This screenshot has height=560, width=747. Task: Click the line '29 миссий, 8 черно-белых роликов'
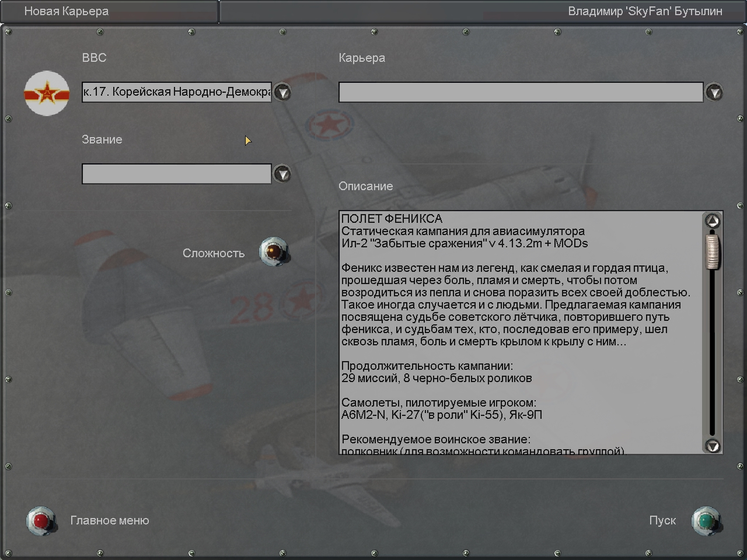(x=437, y=378)
